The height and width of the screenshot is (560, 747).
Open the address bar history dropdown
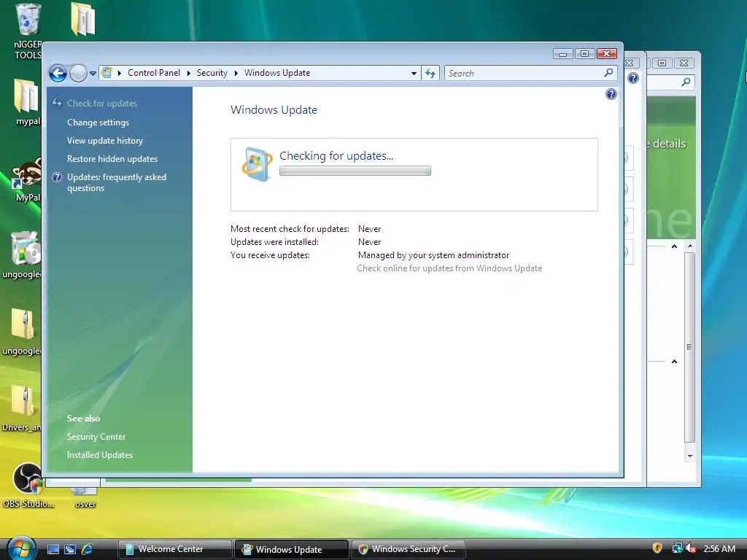[x=414, y=74]
